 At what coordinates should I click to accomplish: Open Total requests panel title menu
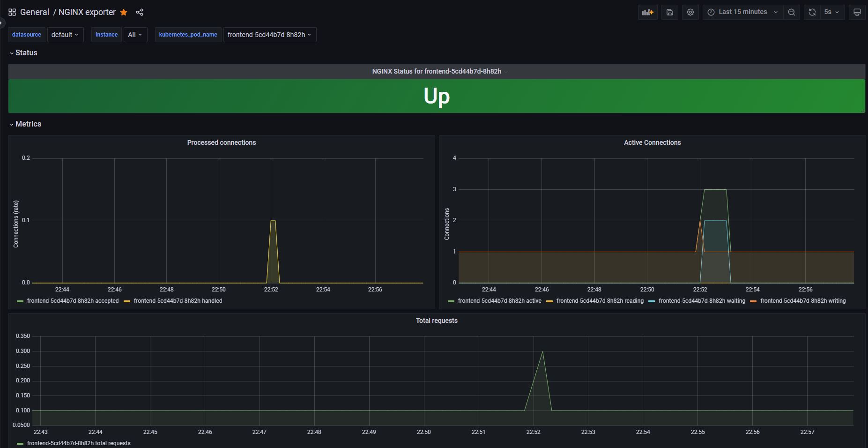click(x=437, y=321)
